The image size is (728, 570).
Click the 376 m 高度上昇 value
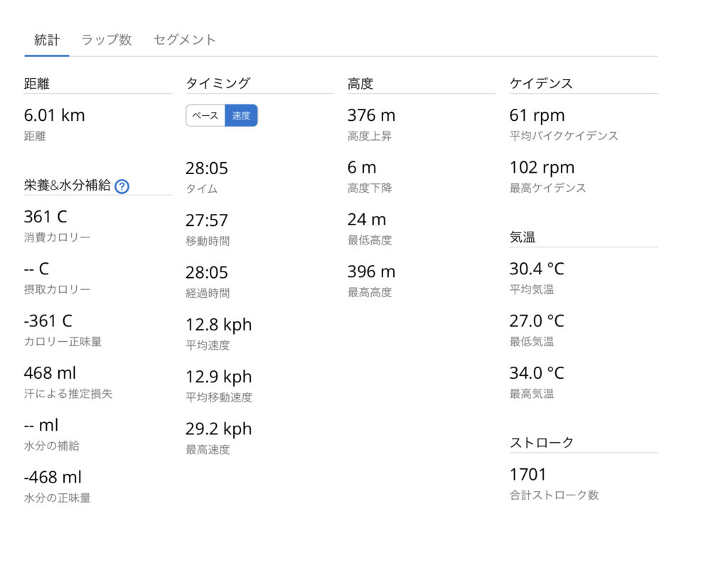pos(371,115)
